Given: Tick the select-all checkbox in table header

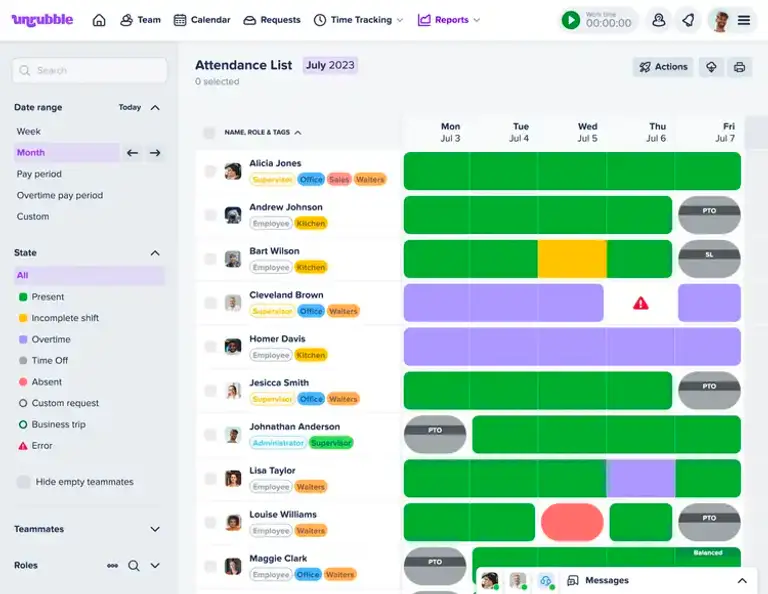Looking at the screenshot, I should (209, 132).
